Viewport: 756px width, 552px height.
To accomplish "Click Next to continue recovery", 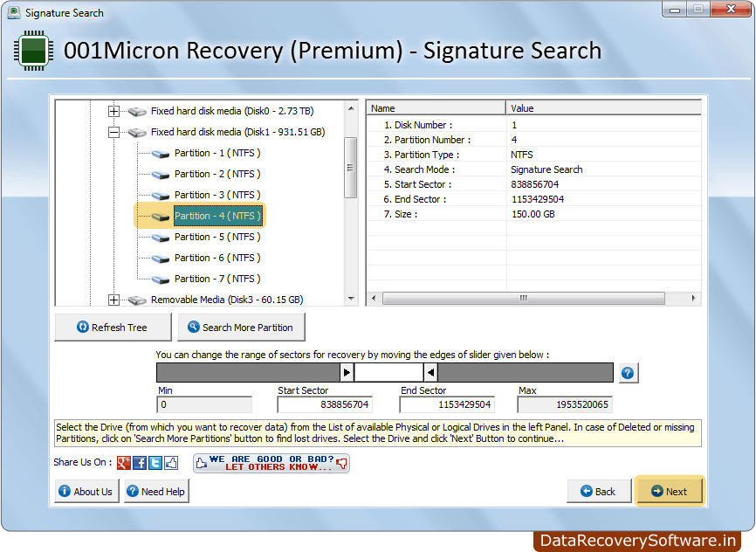I will [670, 491].
